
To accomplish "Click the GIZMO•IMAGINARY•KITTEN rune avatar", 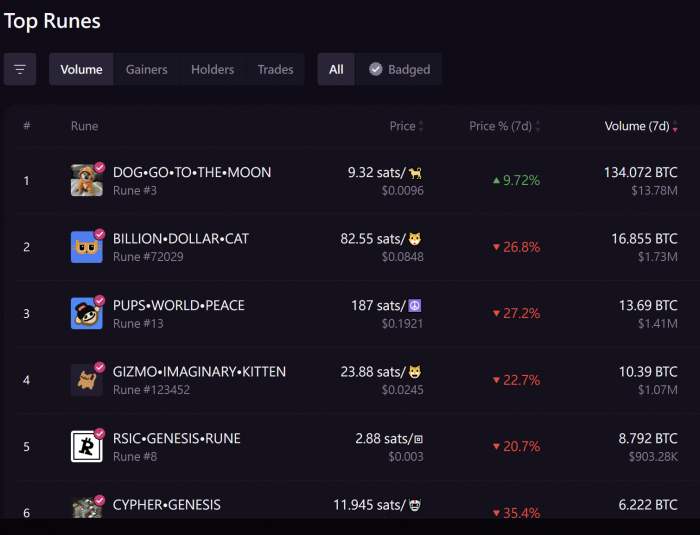I will pos(87,380).
